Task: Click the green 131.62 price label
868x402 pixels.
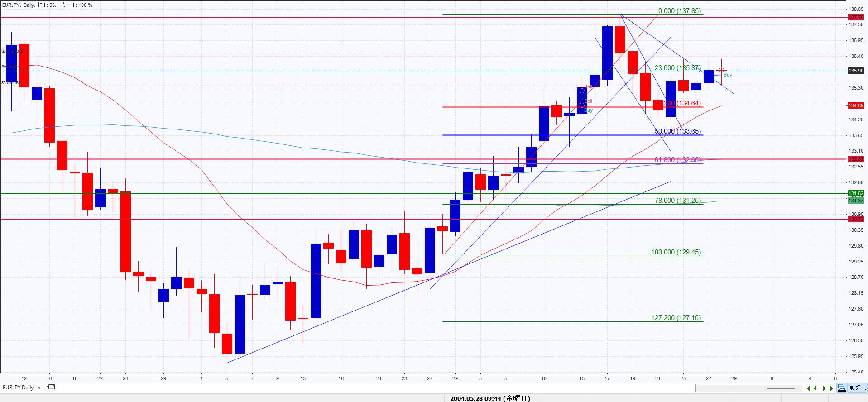Action: coord(855,193)
